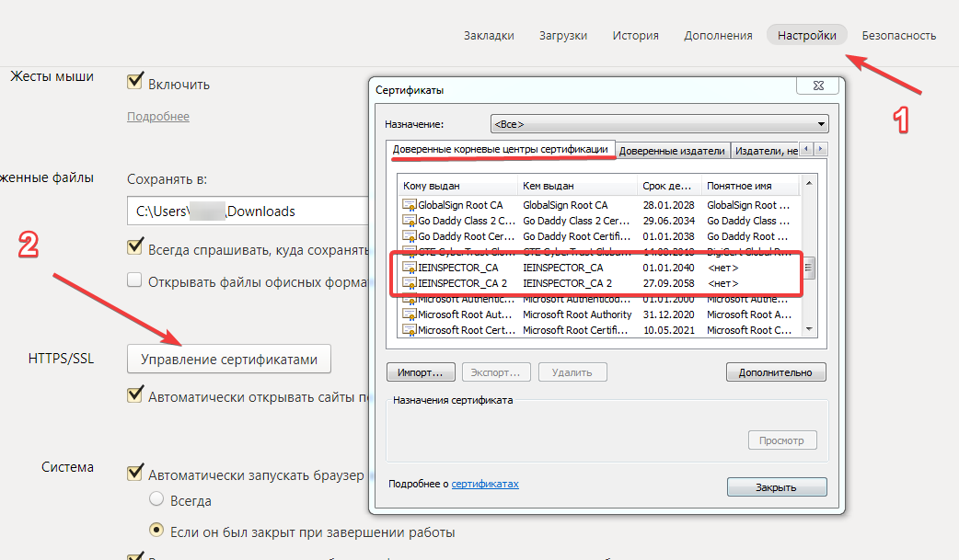Click the issuer cell IEINSPECTOR_CA 2
959x560 pixels.
(567, 283)
